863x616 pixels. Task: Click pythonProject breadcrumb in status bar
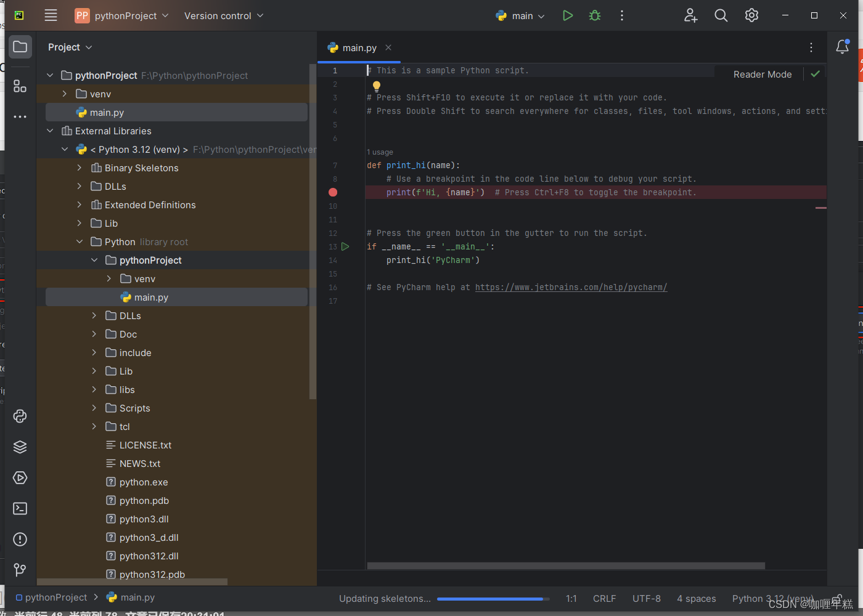51,598
